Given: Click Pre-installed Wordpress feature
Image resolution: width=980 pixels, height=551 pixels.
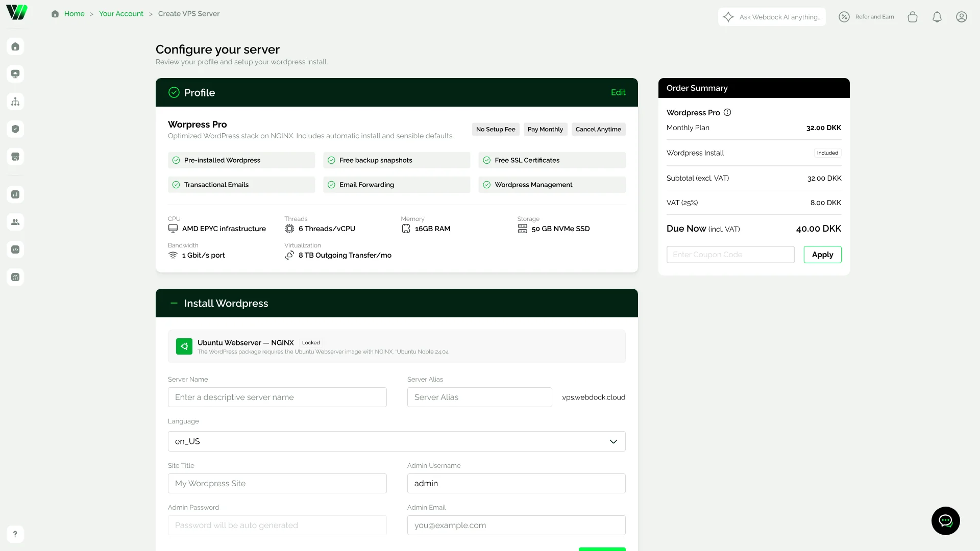Looking at the screenshot, I should point(241,160).
